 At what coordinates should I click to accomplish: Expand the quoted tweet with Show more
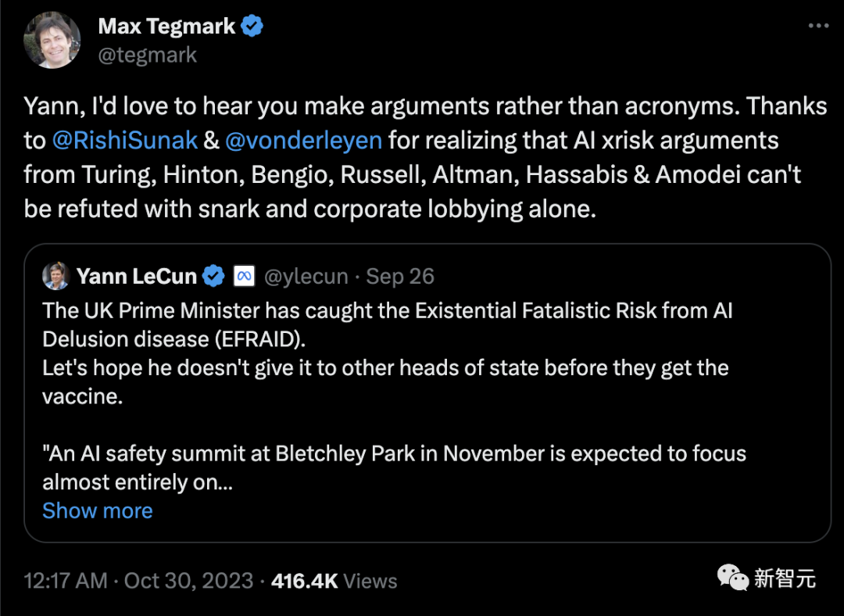tap(97, 510)
